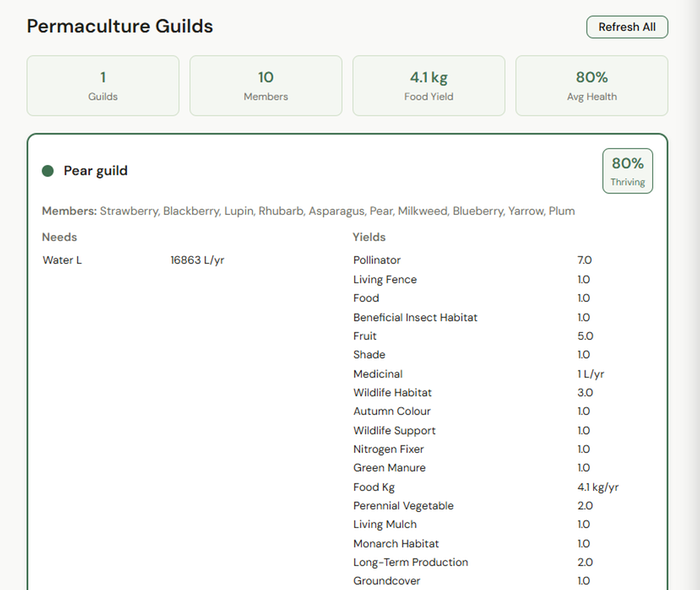Select the Nitrogen Fixer label
The image size is (700, 590).
388,449
